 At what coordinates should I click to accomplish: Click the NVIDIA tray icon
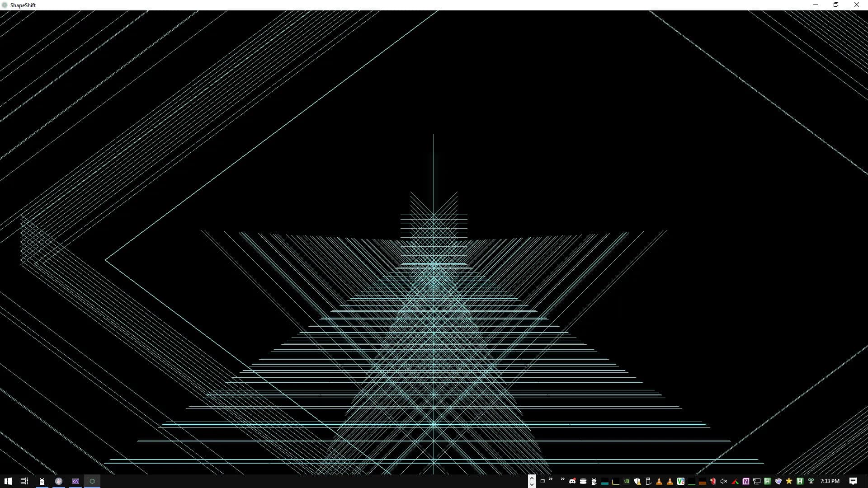tap(627, 481)
